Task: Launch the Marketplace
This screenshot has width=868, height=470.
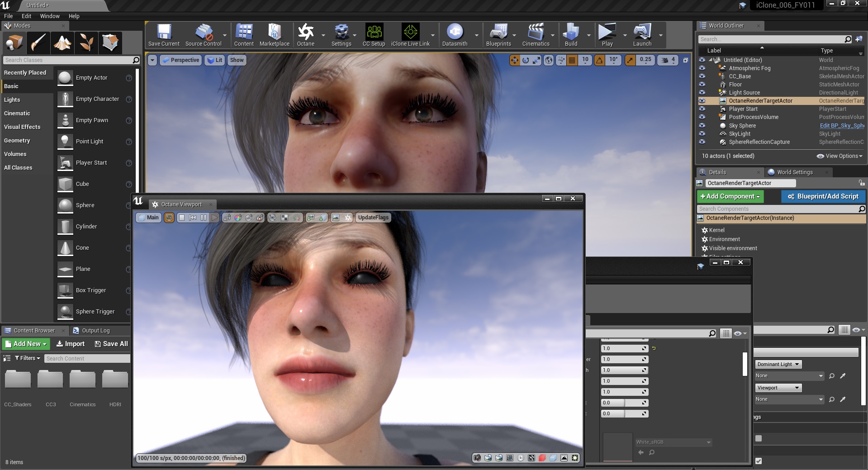Action: (x=275, y=35)
